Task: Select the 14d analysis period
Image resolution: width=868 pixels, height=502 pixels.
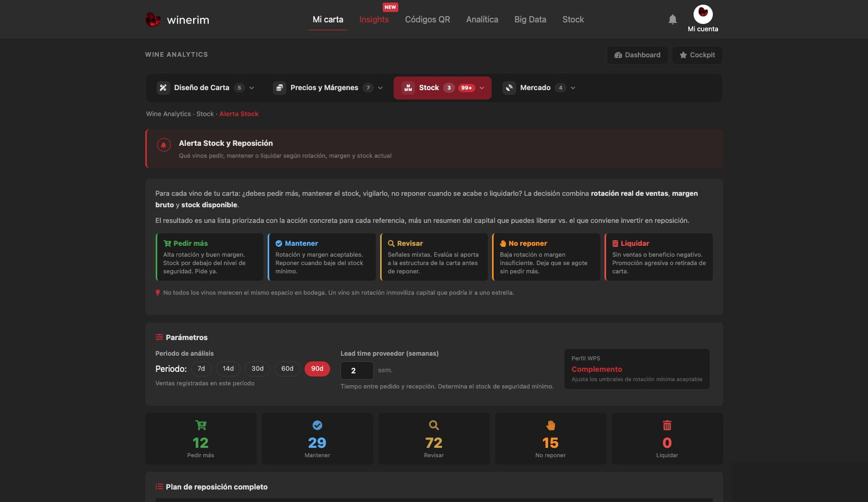Action: pyautogui.click(x=228, y=369)
